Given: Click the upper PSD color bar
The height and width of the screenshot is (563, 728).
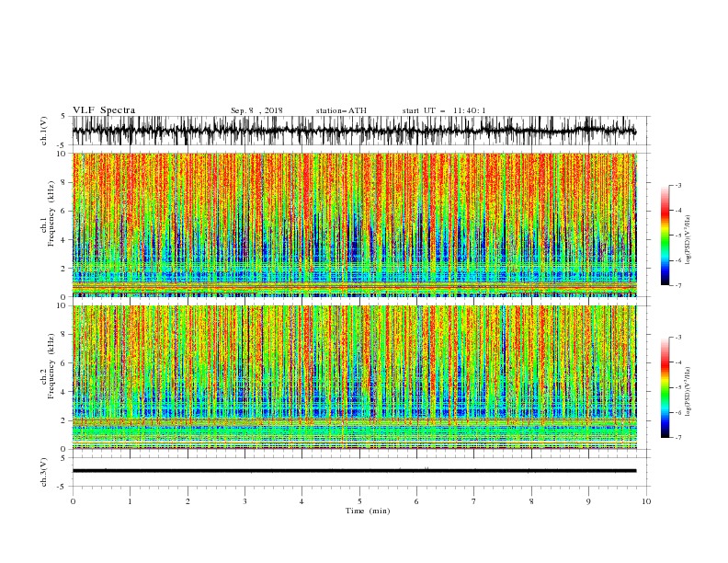Looking at the screenshot, I should click(x=665, y=236).
